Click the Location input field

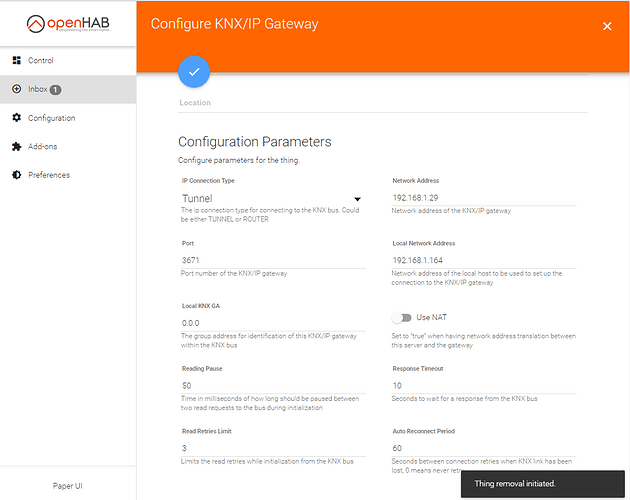tap(382, 103)
